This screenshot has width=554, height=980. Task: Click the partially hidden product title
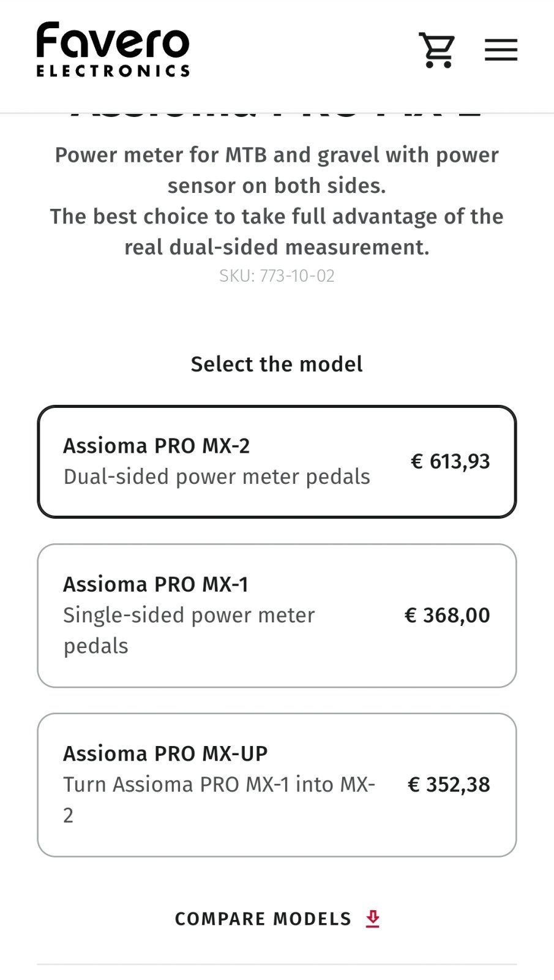tap(277, 116)
